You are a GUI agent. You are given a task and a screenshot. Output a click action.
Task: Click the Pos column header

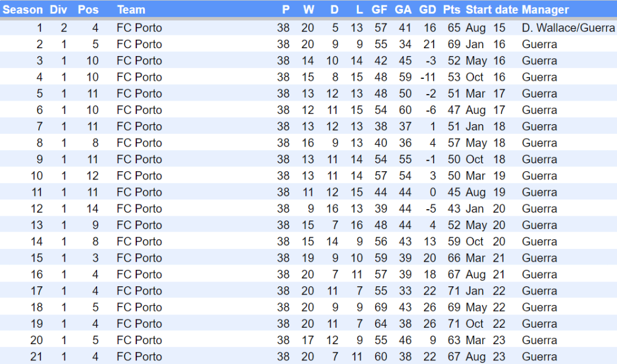(88, 10)
